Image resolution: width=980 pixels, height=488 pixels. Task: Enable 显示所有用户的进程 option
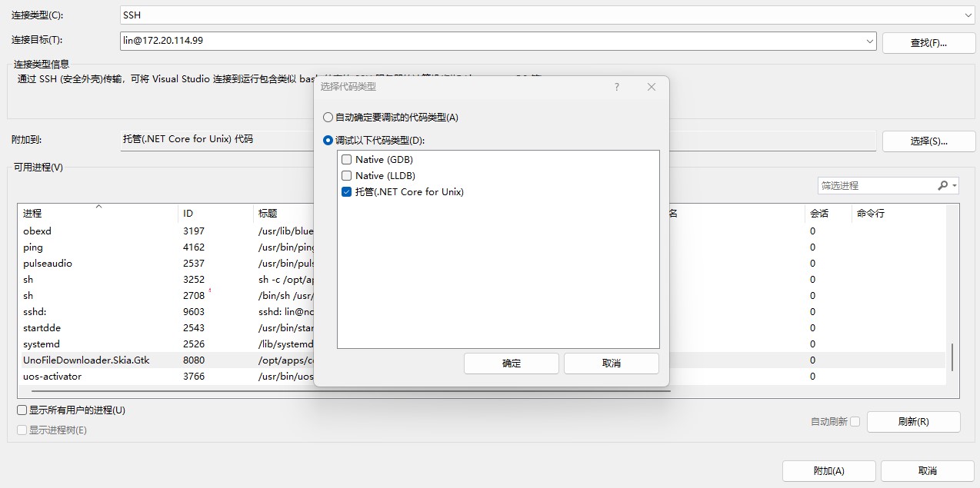pos(21,411)
